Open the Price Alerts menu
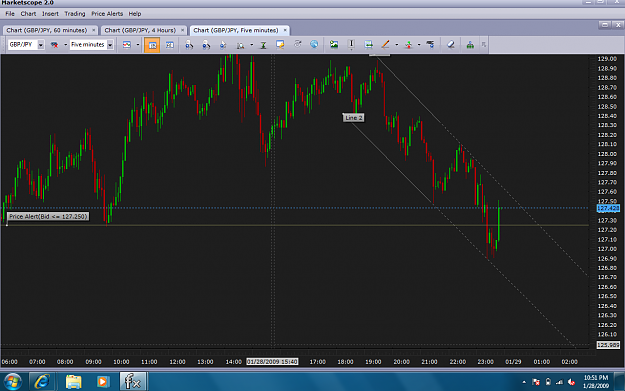The image size is (625, 391). coord(107,14)
